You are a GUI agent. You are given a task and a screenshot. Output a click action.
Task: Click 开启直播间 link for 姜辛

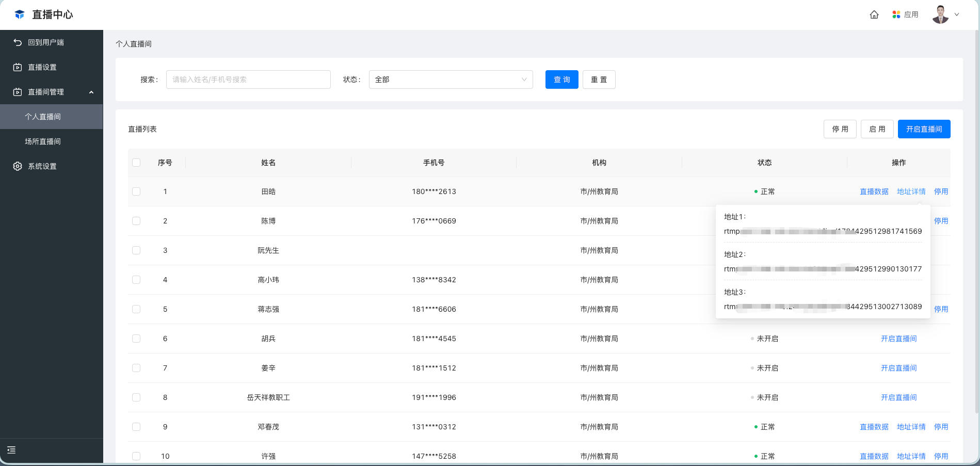point(898,368)
